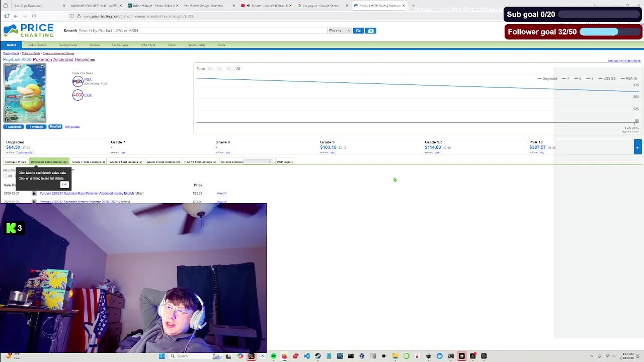Open Visual Studio Code from taskbar
The height and width of the screenshot is (362, 644).
[307, 356]
